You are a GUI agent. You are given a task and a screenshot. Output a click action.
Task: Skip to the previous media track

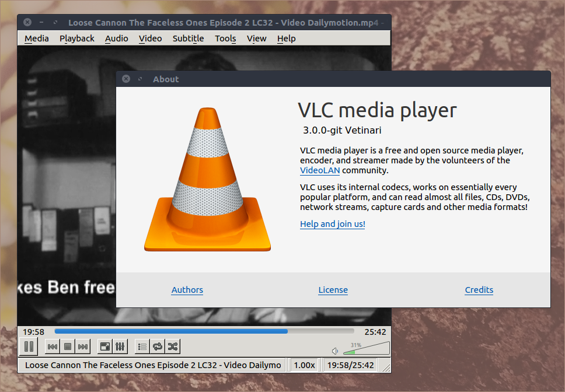coord(52,346)
